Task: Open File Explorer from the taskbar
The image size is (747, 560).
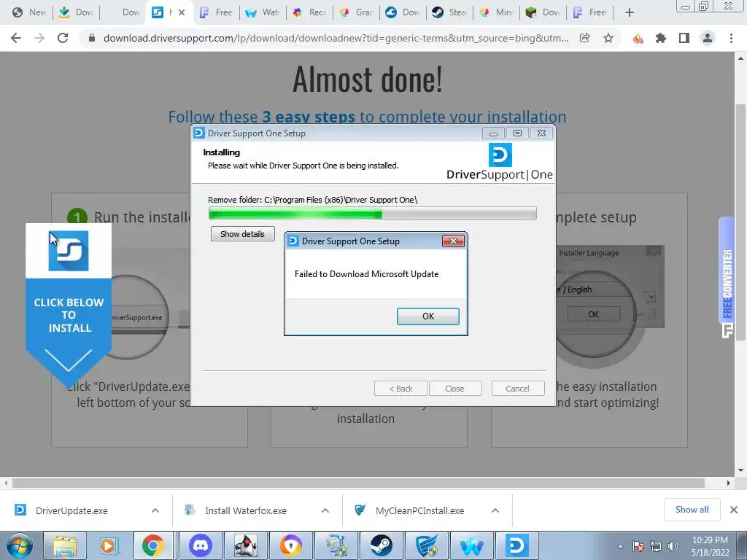Action: pyautogui.click(x=65, y=545)
